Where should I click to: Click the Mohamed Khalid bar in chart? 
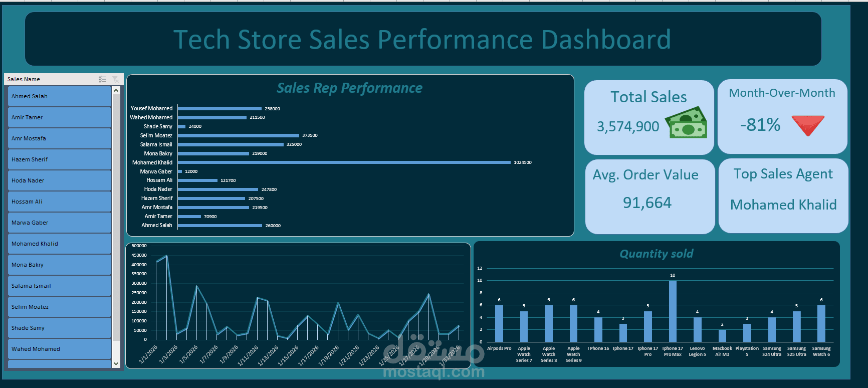point(344,162)
